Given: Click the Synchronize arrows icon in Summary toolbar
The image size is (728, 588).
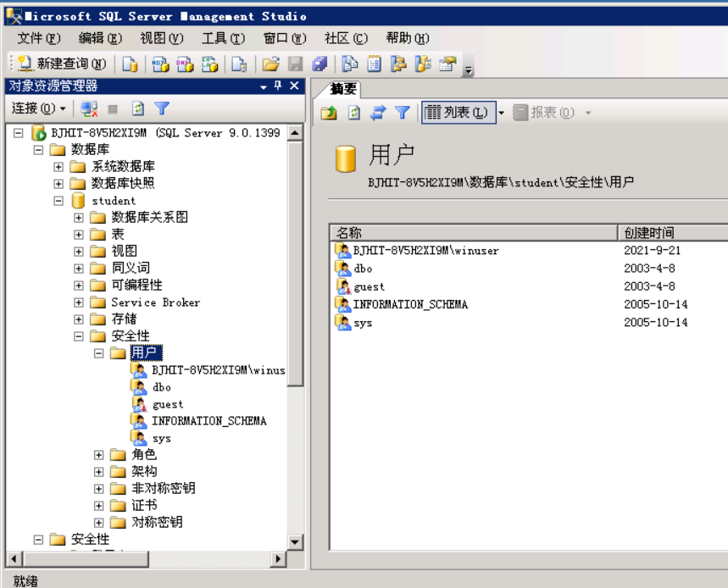Looking at the screenshot, I should click(378, 113).
